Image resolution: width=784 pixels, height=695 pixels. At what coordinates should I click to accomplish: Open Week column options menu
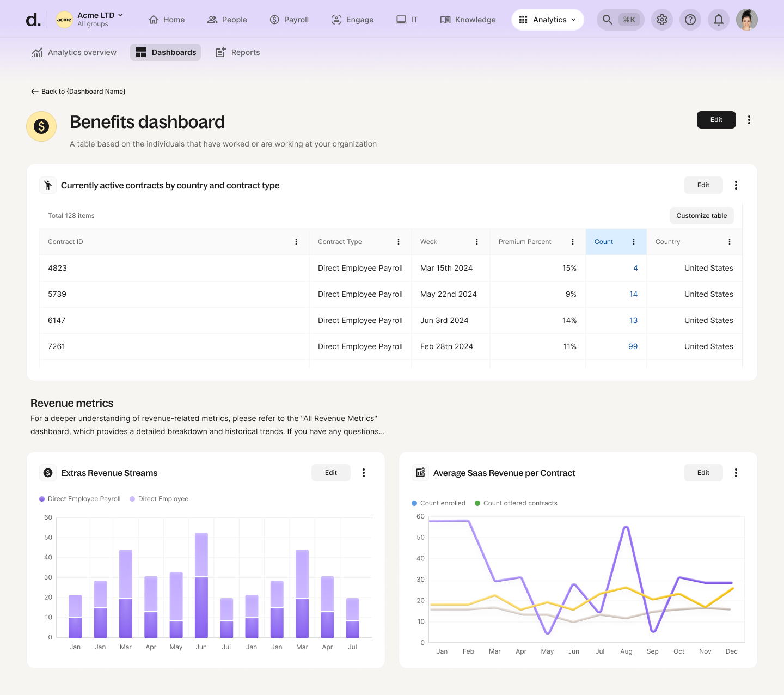point(477,242)
